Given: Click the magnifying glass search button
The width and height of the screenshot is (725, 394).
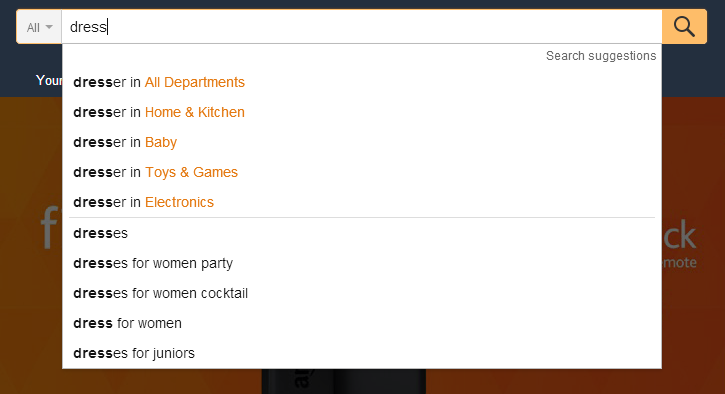Looking at the screenshot, I should (684, 27).
